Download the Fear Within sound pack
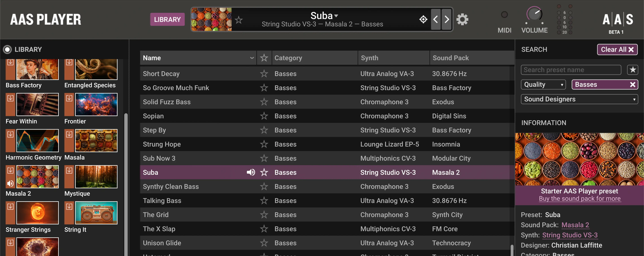The image size is (644, 256). (x=10, y=98)
